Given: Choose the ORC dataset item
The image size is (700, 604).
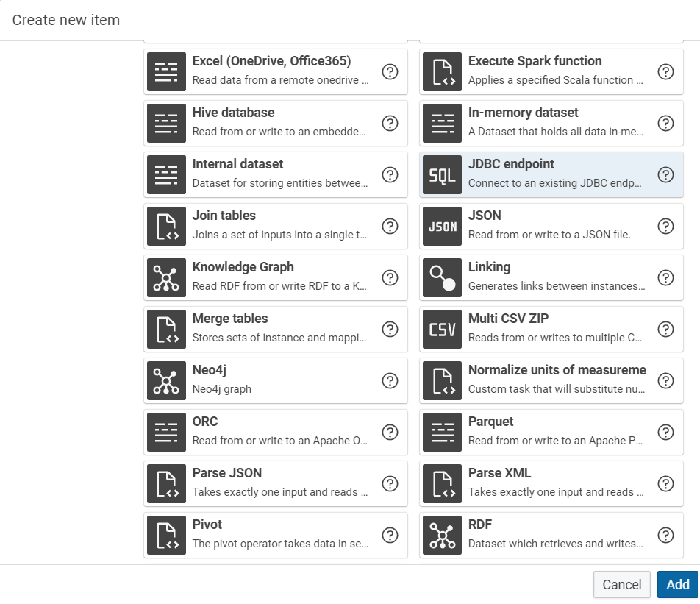Looking at the screenshot, I should 279,432.
